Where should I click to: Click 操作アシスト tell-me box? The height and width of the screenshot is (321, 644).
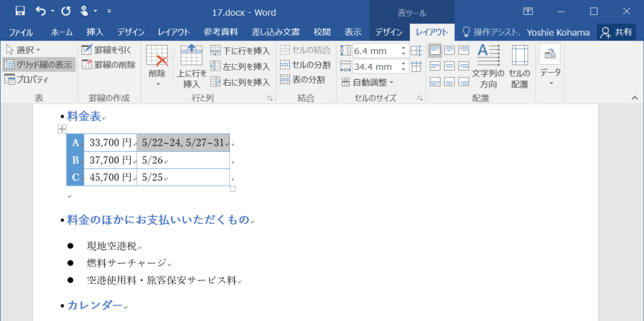pos(491,32)
